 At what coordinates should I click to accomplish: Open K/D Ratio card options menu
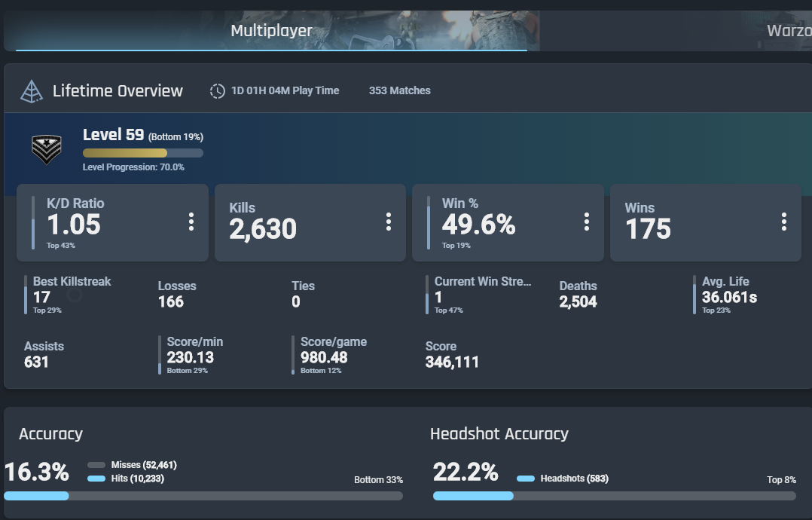pyautogui.click(x=191, y=222)
